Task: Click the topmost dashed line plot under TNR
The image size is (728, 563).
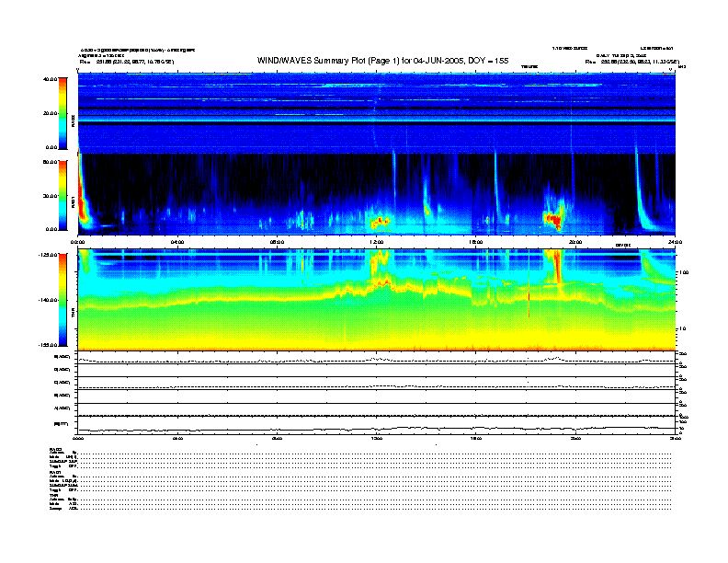Action: (x=377, y=359)
